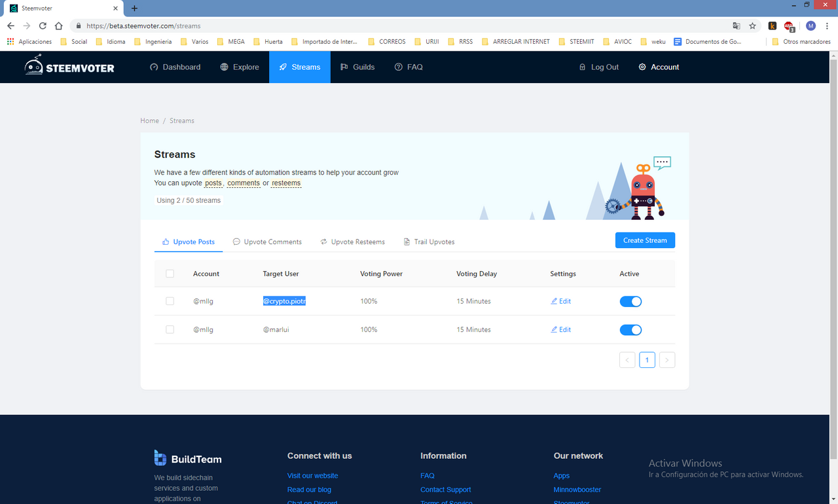The image size is (838, 504).
Task: Open Visit our website footer link
Action: 312,476
